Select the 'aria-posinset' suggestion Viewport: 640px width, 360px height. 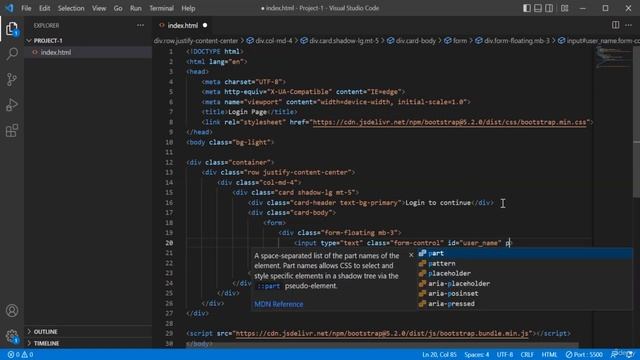(x=525, y=293)
